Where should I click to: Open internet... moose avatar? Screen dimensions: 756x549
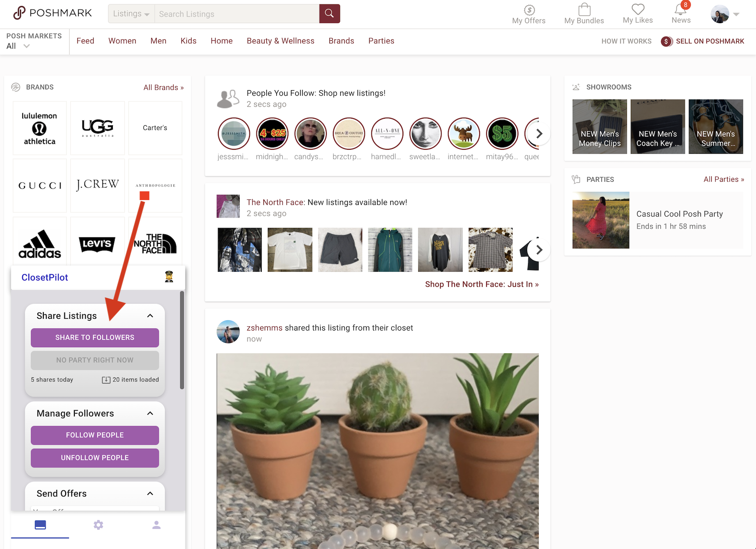[x=464, y=134]
